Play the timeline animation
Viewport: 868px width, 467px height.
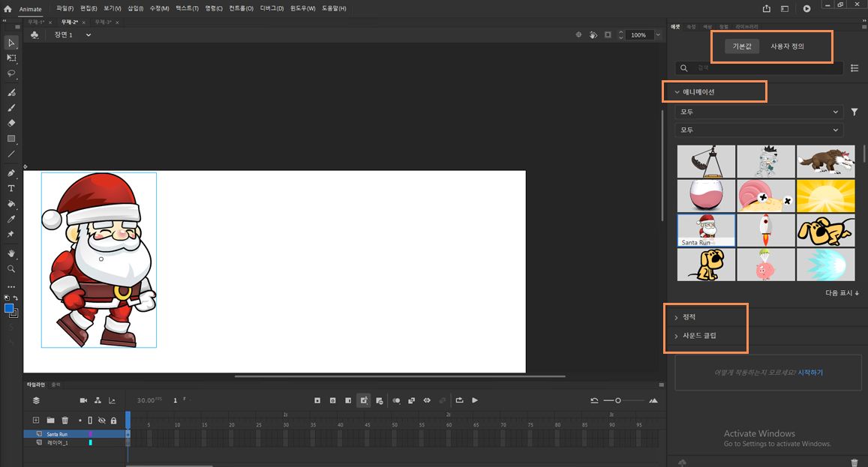(x=475, y=400)
